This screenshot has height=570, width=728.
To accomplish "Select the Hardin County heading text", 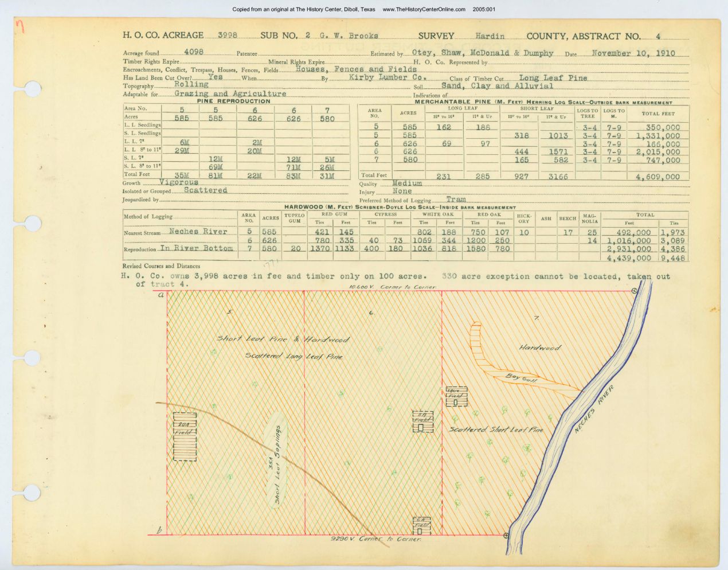I will tap(490, 36).
